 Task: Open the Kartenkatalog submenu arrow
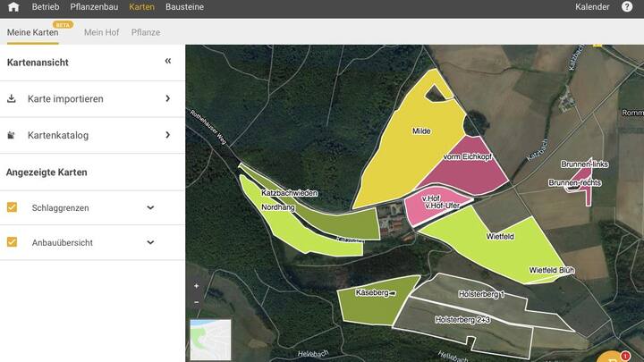tap(167, 135)
